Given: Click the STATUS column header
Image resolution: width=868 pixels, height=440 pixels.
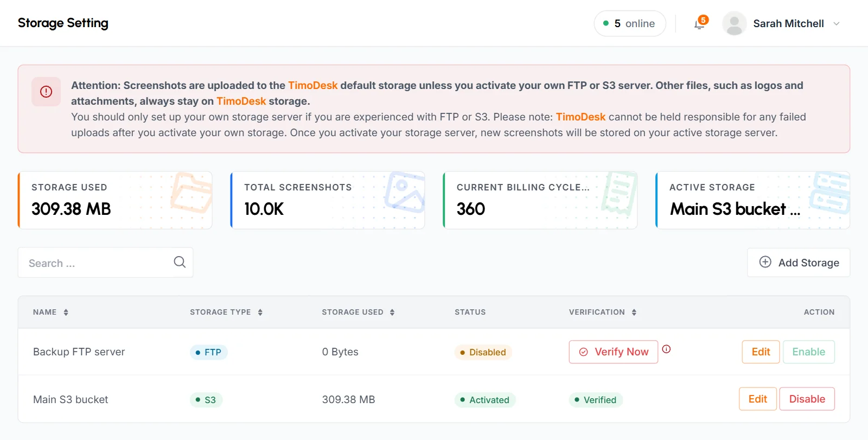Looking at the screenshot, I should click(x=470, y=312).
